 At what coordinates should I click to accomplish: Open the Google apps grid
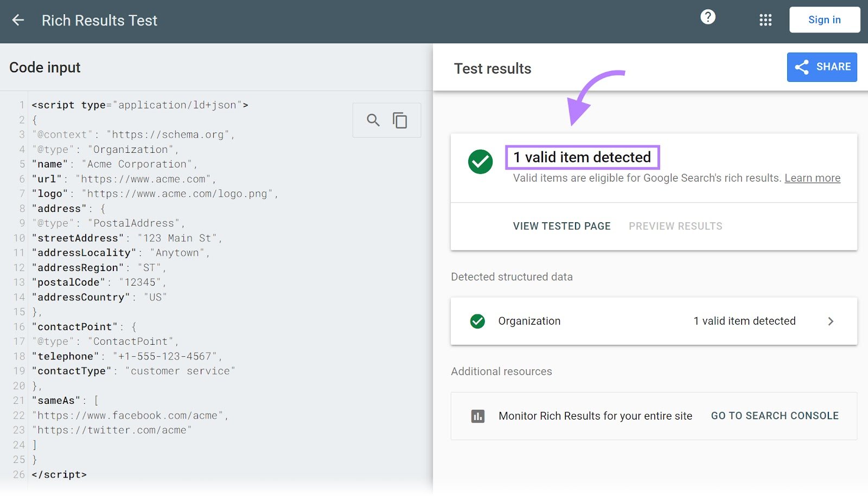click(765, 20)
